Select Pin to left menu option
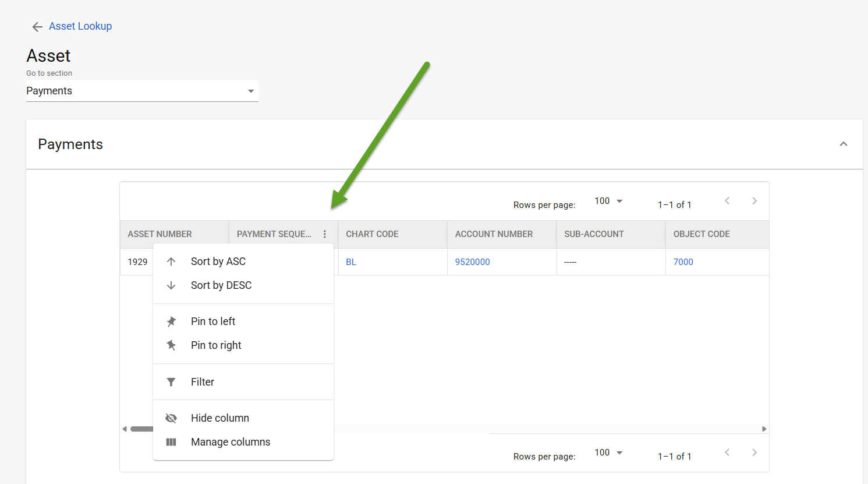Image resolution: width=868 pixels, height=484 pixels. tap(212, 322)
